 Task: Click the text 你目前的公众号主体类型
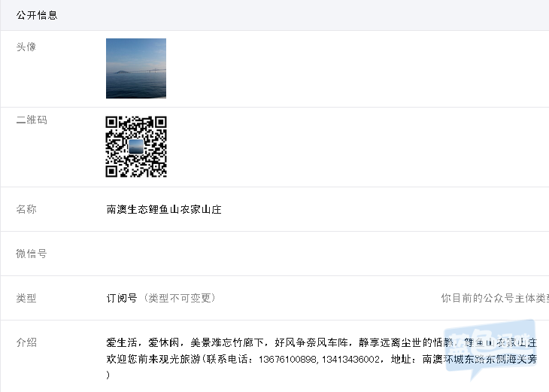(495, 298)
